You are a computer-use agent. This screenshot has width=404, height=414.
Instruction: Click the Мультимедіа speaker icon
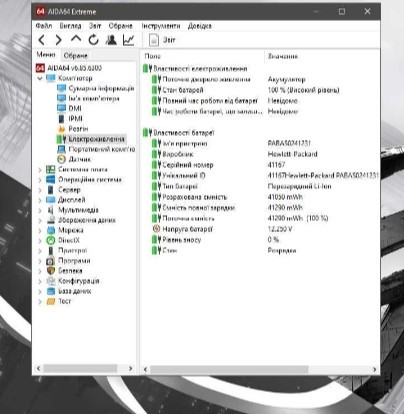51,210
